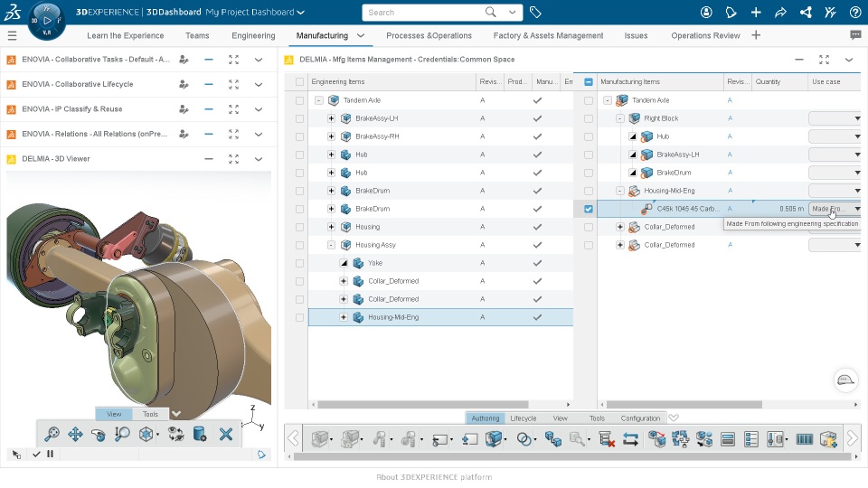Click the tag icon next to the search bar
Screen dimensions: 868x488
[x=534, y=12]
